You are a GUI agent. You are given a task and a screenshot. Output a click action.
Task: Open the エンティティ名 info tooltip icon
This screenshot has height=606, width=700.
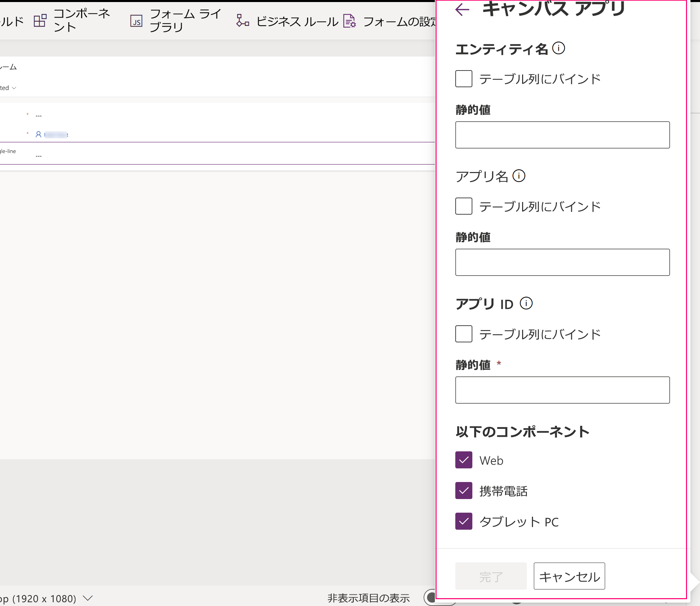click(559, 48)
